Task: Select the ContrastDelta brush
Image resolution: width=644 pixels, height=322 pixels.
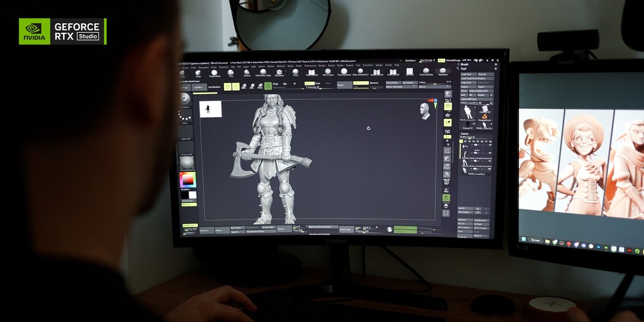Action: (x=426, y=71)
